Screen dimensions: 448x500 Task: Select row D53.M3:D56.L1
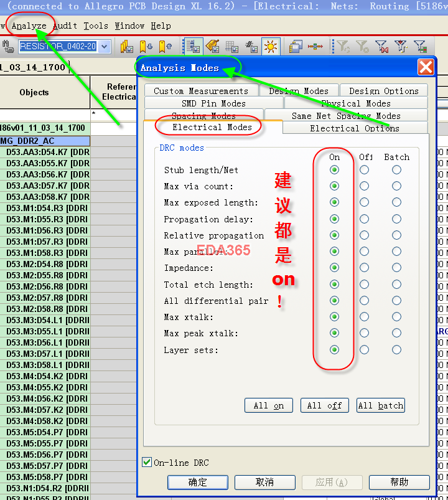45,343
